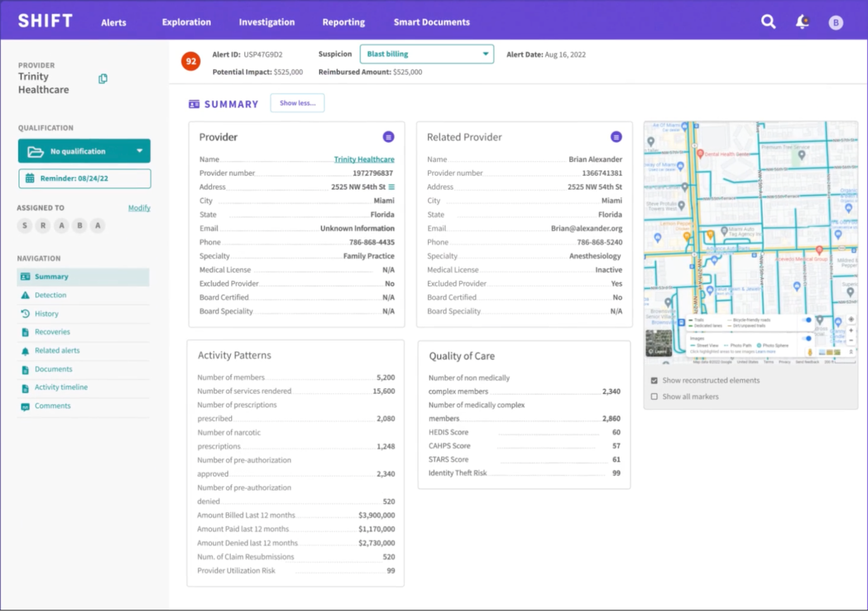The height and width of the screenshot is (611, 868).
Task: Click Modify next to Assigned To
Action: pos(139,208)
